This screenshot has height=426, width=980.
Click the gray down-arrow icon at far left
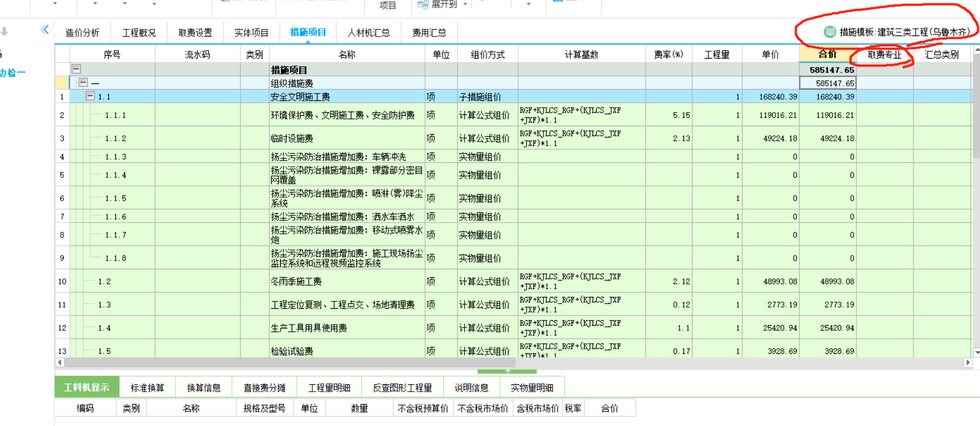tap(5, 32)
